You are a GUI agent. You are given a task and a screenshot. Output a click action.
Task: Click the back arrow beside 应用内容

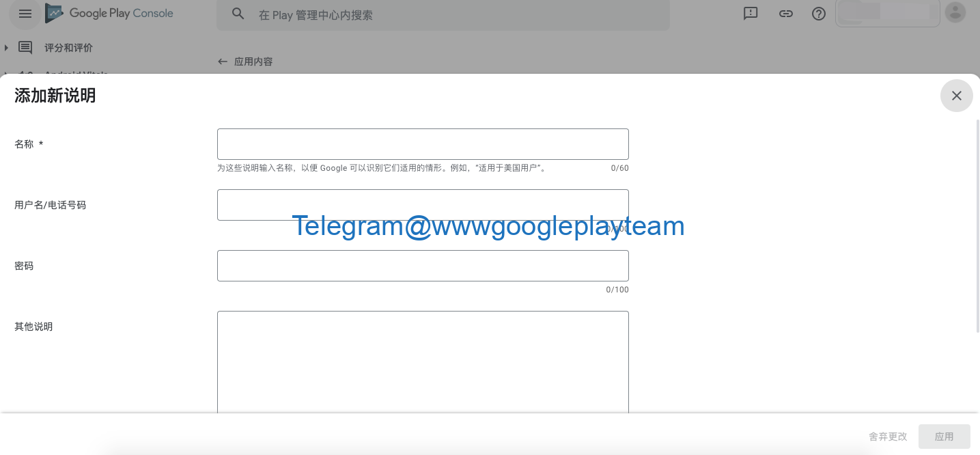[x=223, y=61]
